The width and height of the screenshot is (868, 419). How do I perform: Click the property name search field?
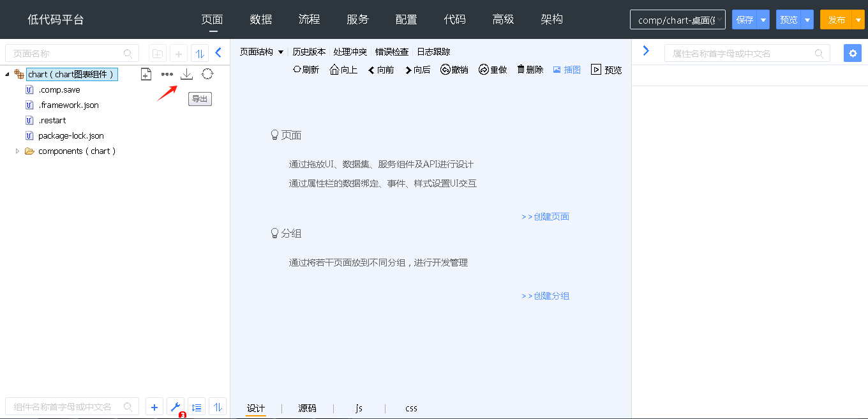coord(747,53)
